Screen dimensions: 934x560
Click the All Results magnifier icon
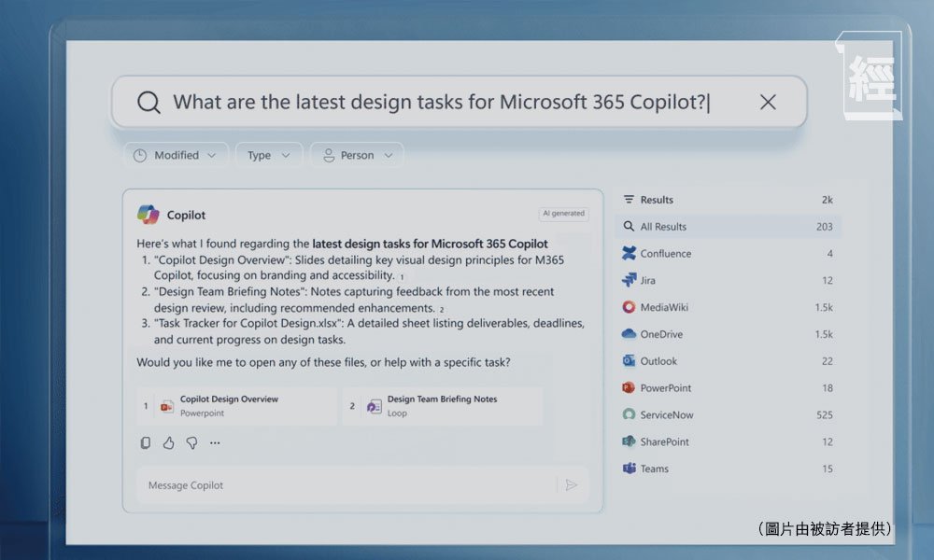[x=629, y=226]
